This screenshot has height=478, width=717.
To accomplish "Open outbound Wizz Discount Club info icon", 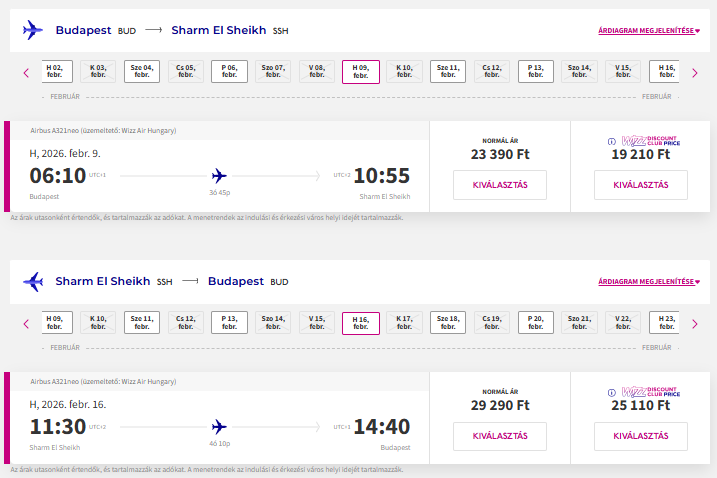I will pos(612,141).
